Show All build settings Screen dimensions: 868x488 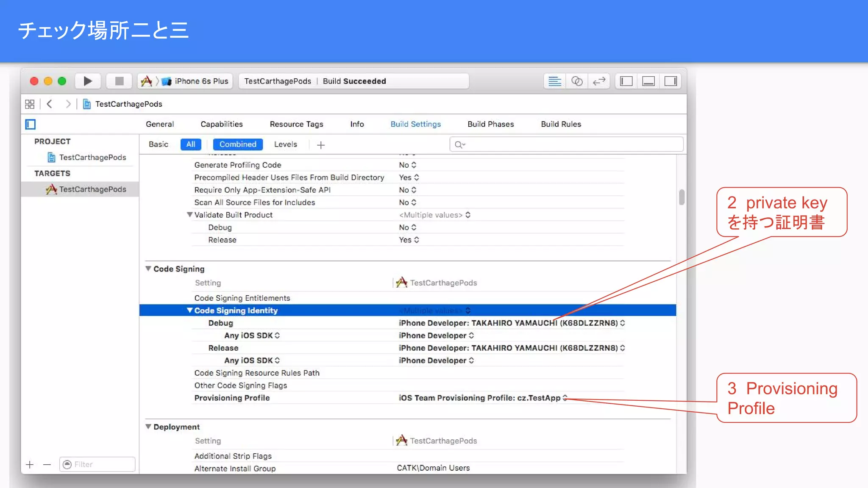[x=191, y=144]
